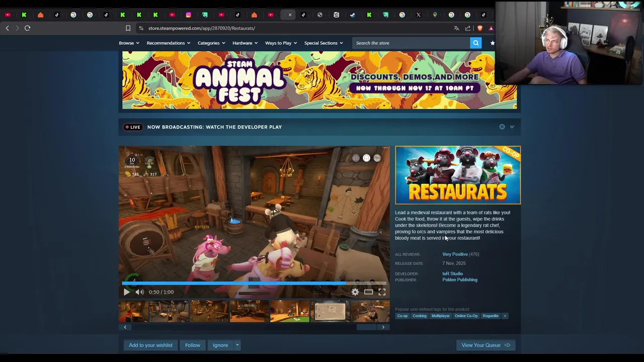Click the Cooking tag
Screen dimensions: 644x362
tap(420, 316)
